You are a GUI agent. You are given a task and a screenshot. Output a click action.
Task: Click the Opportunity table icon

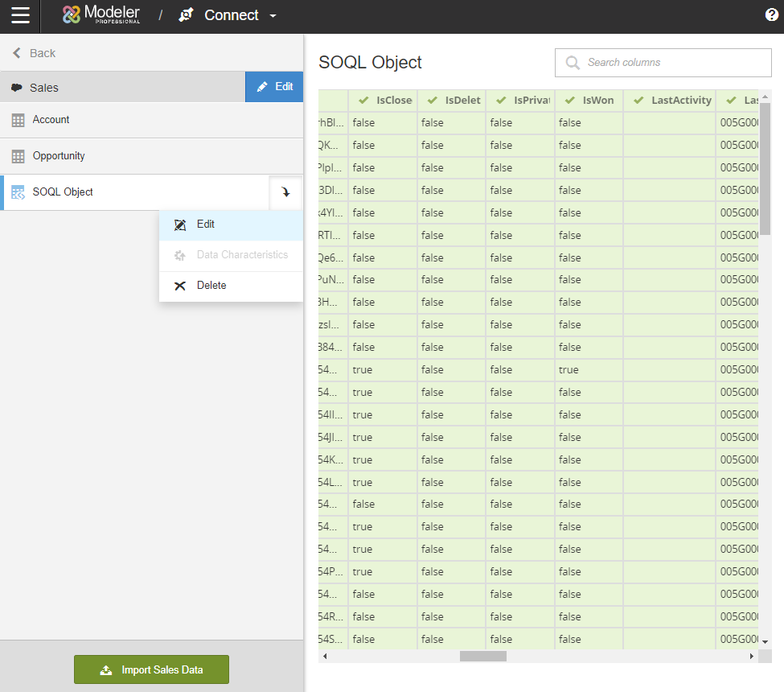point(18,156)
